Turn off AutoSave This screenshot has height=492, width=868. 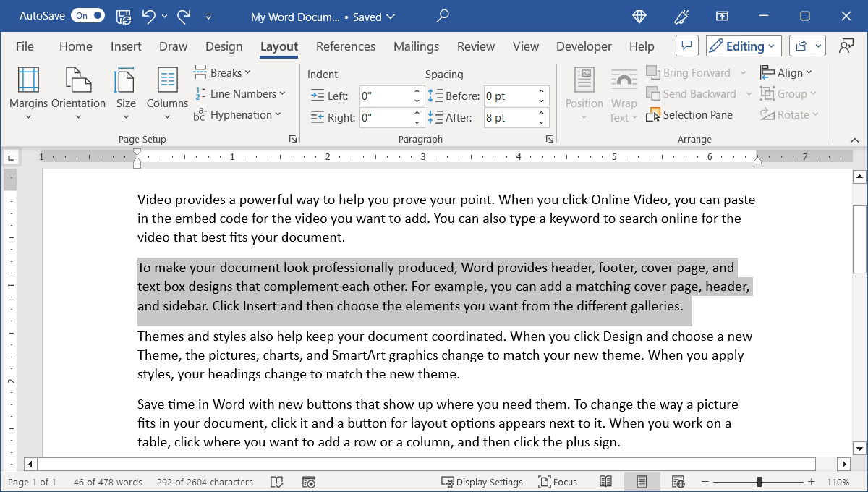87,14
